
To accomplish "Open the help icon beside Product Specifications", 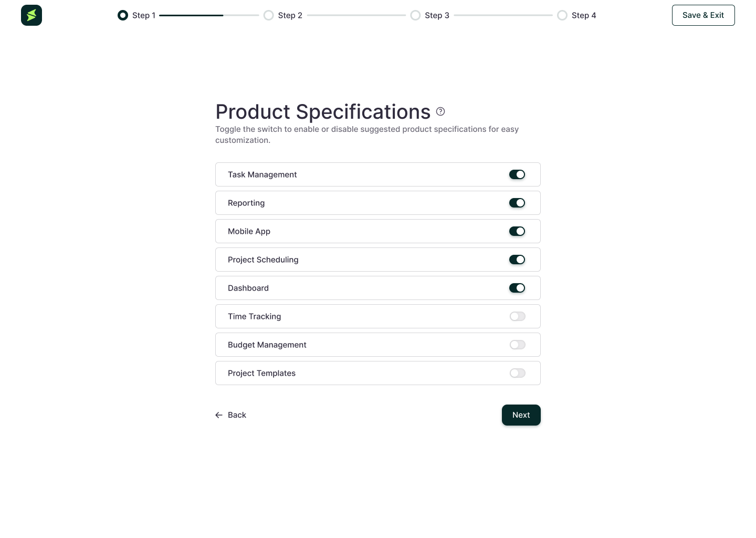I will coord(440,111).
